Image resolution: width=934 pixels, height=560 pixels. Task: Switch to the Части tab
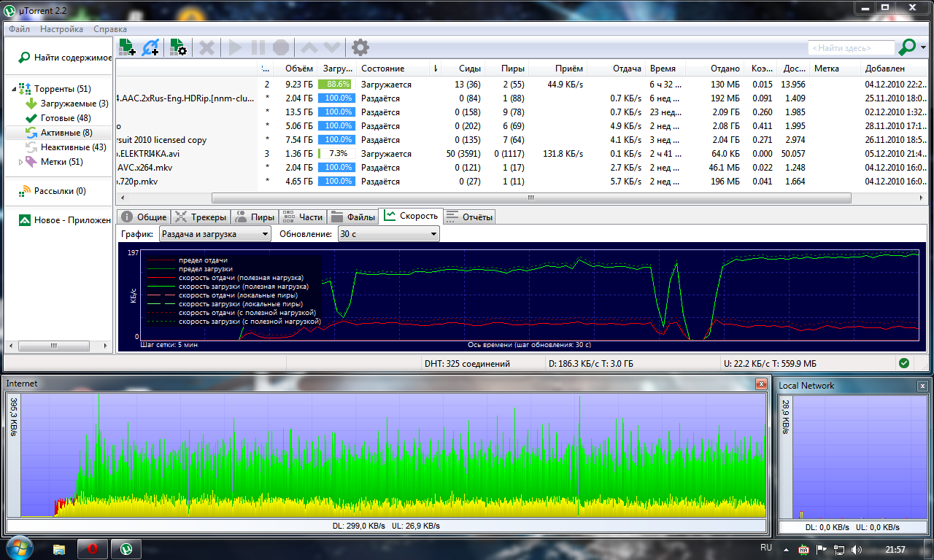tap(302, 217)
